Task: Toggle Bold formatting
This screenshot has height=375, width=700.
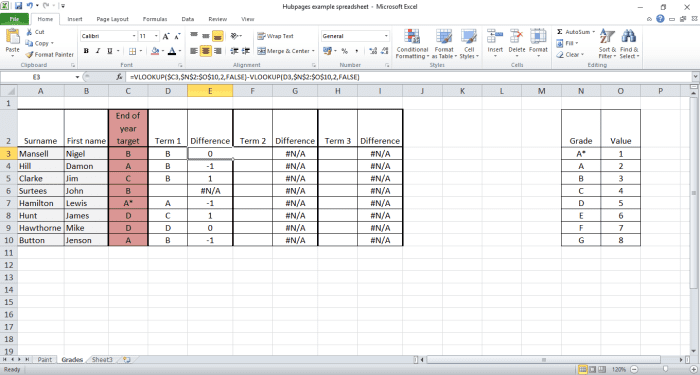Action: coord(86,51)
